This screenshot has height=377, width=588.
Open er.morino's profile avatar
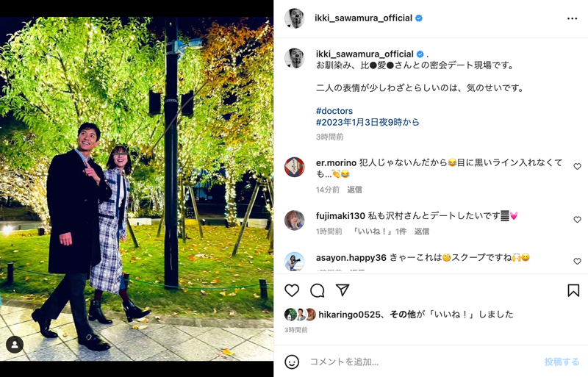point(295,167)
